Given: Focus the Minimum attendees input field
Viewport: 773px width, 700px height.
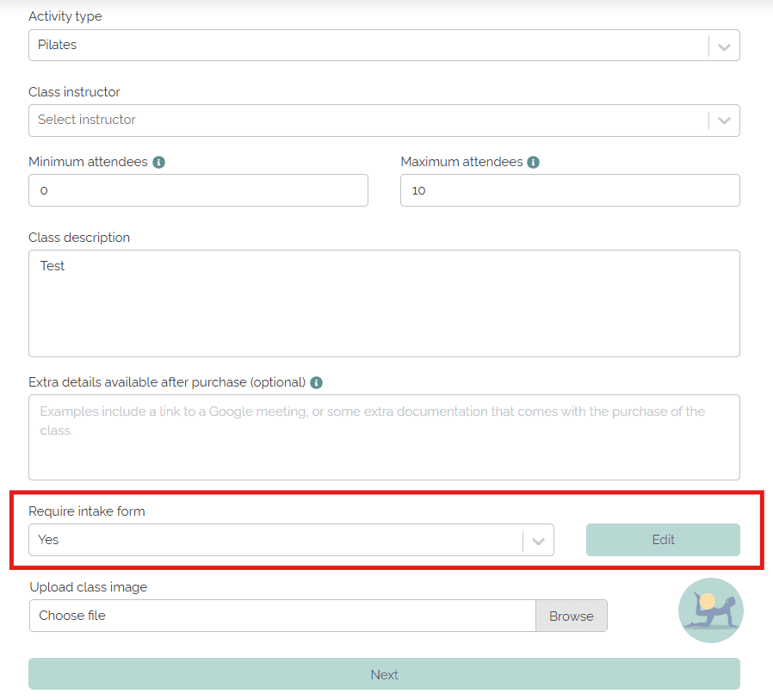Looking at the screenshot, I should click(198, 190).
